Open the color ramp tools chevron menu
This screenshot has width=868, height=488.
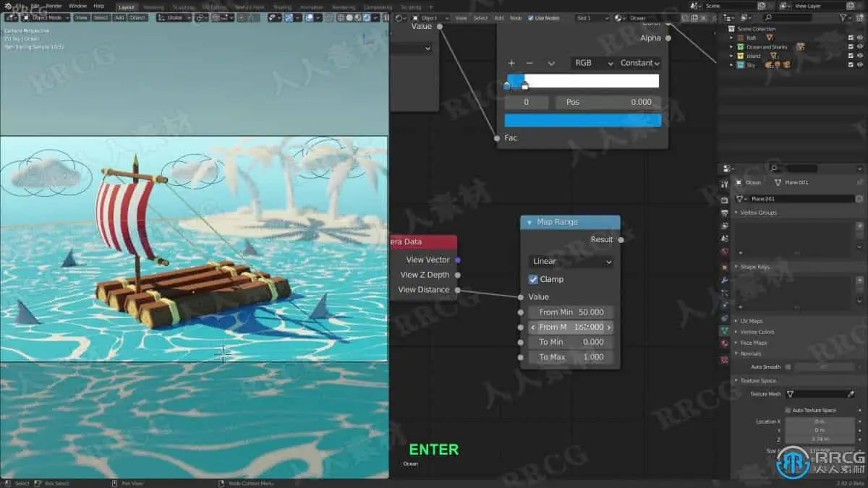551,63
